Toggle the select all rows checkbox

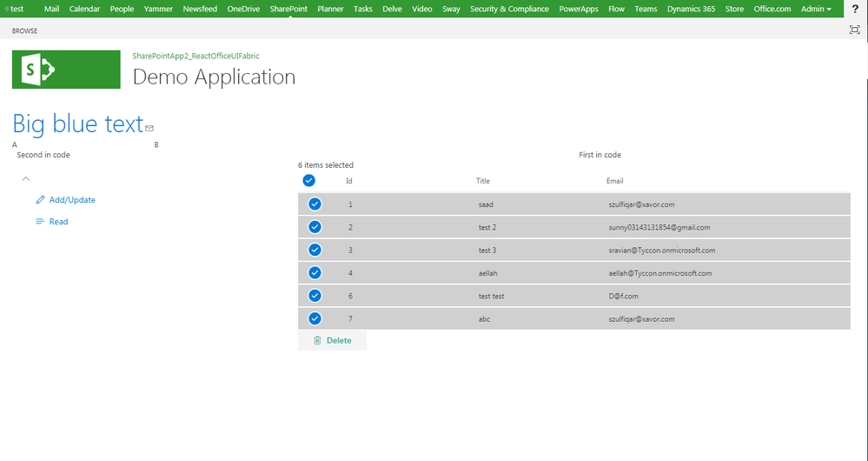(x=309, y=181)
